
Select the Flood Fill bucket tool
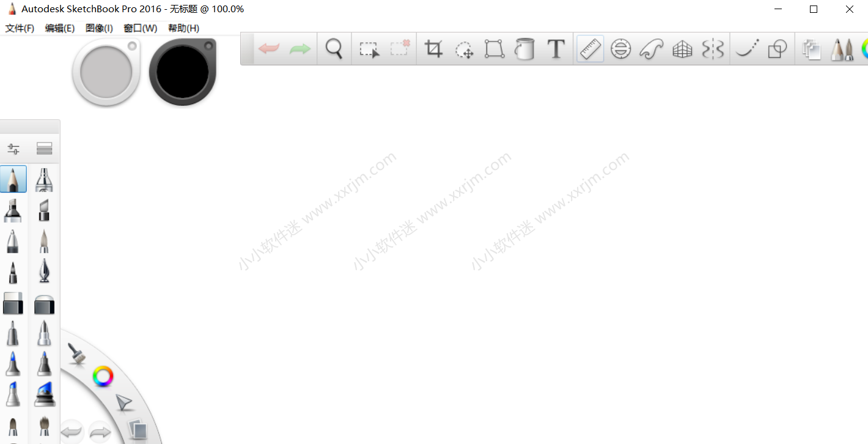524,49
